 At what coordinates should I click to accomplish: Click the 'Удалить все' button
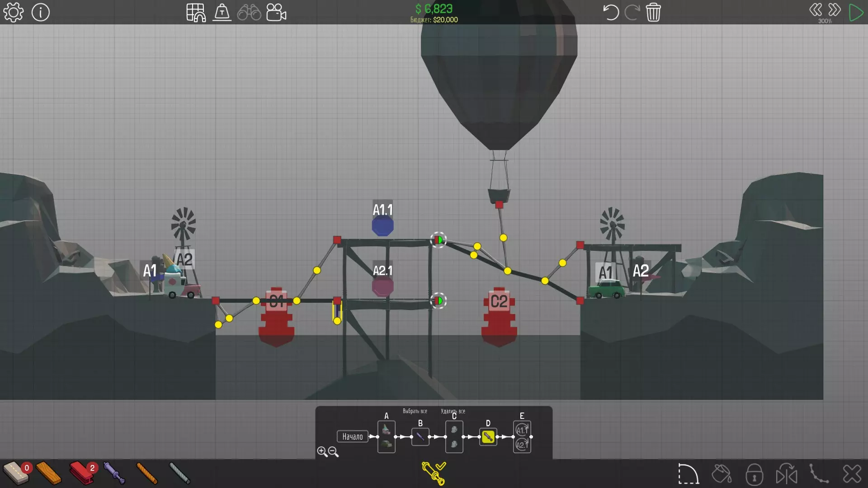(453, 411)
